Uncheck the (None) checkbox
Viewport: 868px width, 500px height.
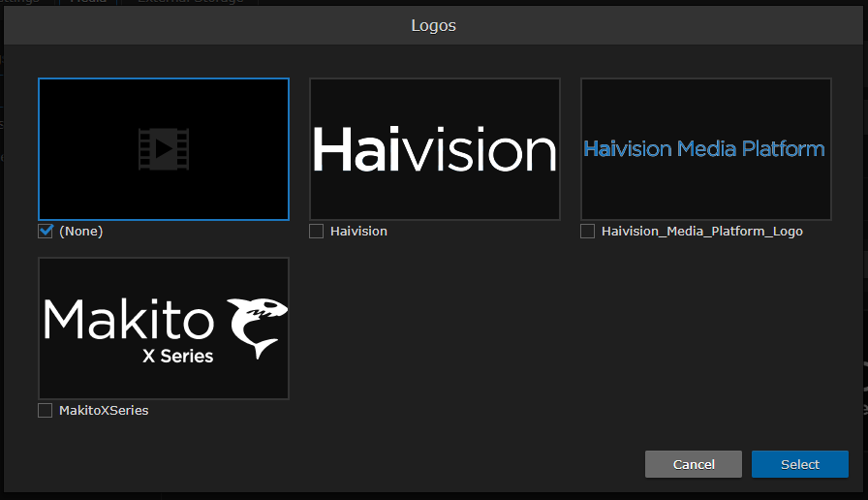46,232
